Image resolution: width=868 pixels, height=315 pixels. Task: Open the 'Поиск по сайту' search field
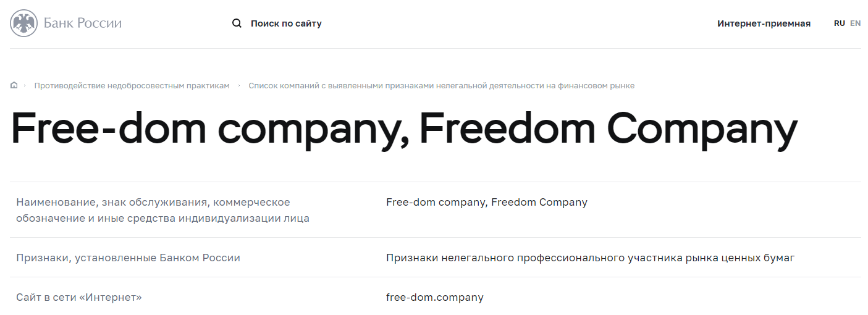point(286,23)
